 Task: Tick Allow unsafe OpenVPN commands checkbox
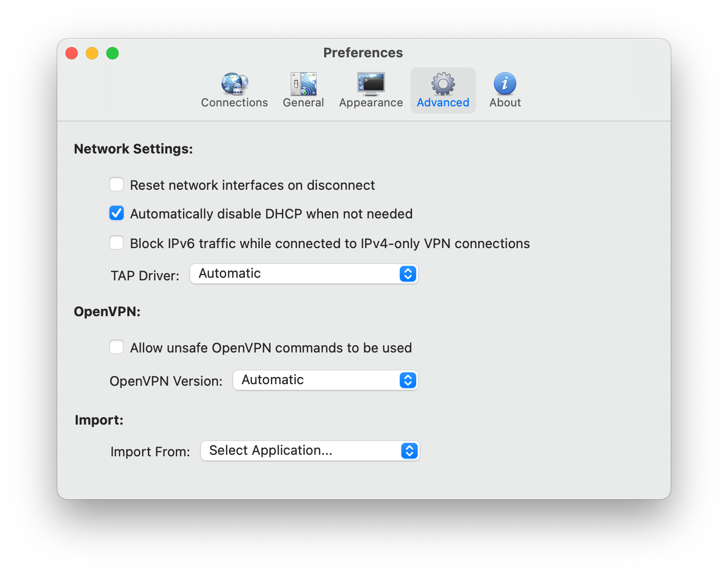[117, 347]
